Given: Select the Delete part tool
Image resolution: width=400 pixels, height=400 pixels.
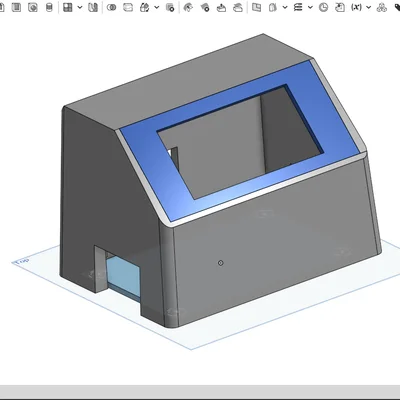Looking at the screenshot, I should (170, 7).
